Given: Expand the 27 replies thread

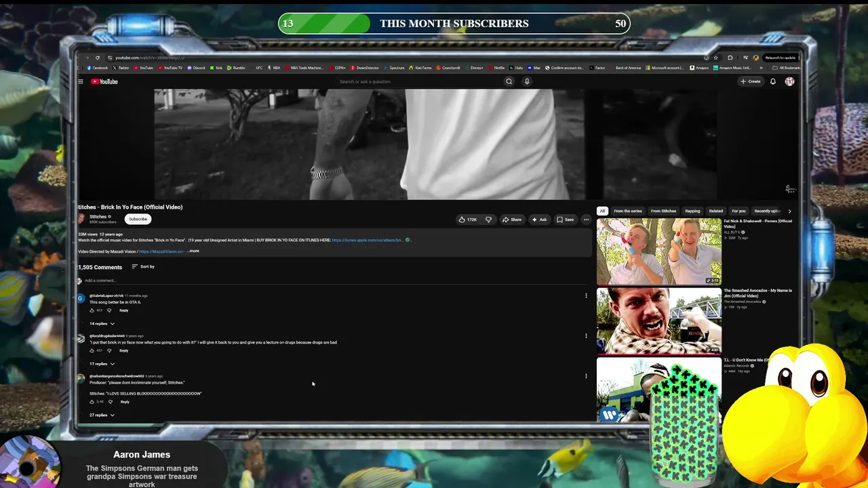Looking at the screenshot, I should coord(102,415).
